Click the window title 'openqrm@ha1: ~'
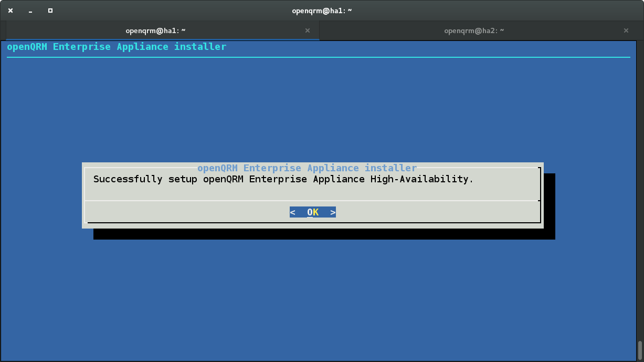644x362 pixels. [322, 11]
